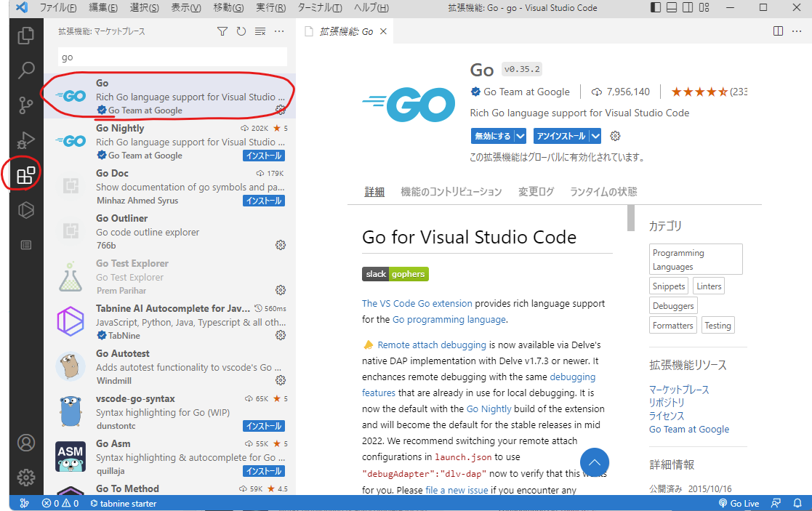Install the Go Doc extension
Image resolution: width=812 pixels, height=511 pixels.
[264, 201]
